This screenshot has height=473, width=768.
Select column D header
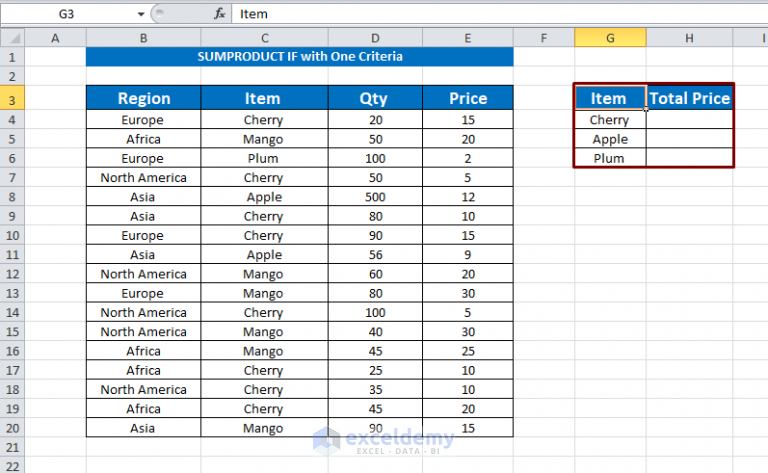(375, 38)
